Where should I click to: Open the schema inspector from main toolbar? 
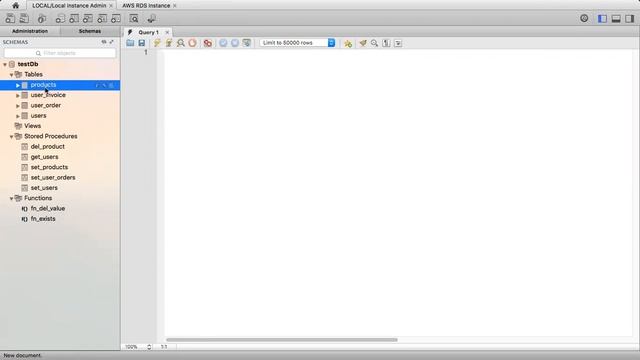click(x=42, y=18)
